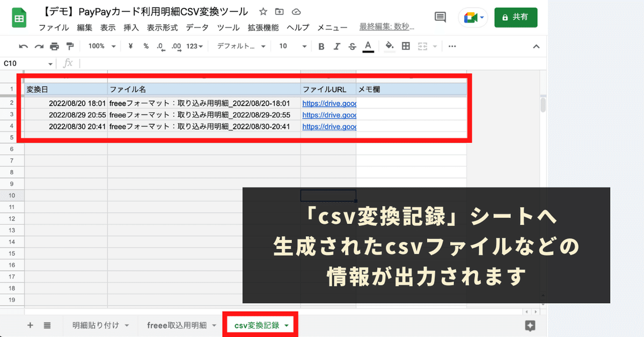Star the spreadsheet
Screen dimensions: 644x337
[262, 11]
